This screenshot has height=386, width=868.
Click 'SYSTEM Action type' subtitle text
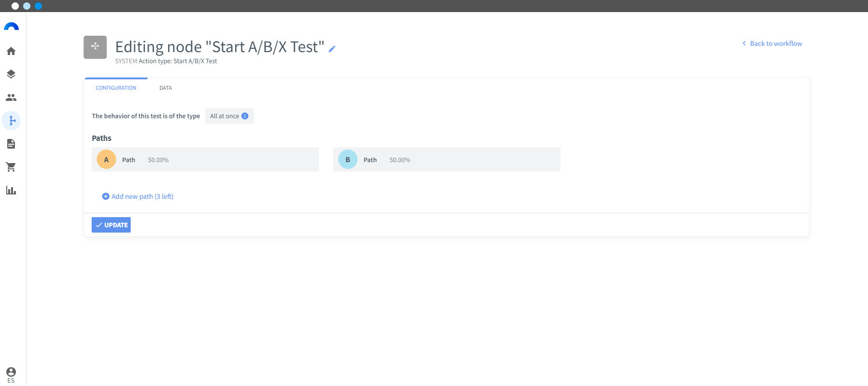coord(166,61)
